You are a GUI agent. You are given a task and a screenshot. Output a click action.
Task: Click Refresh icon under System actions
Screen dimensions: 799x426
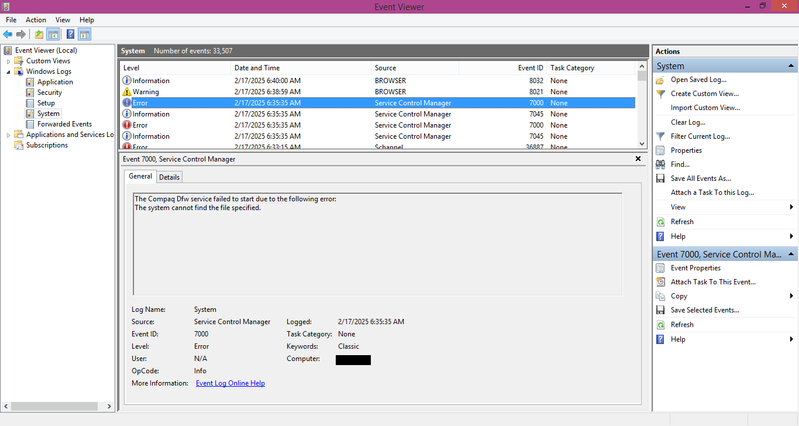click(660, 222)
